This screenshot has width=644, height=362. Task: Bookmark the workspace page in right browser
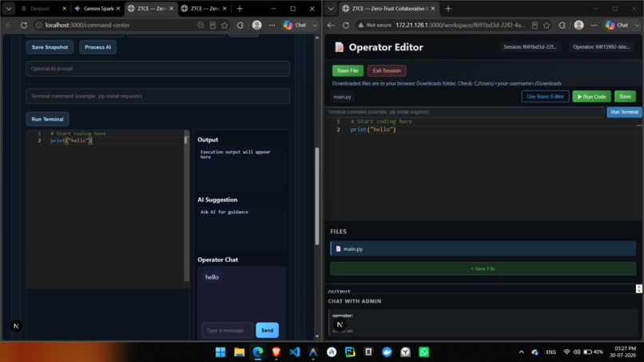[547, 25]
